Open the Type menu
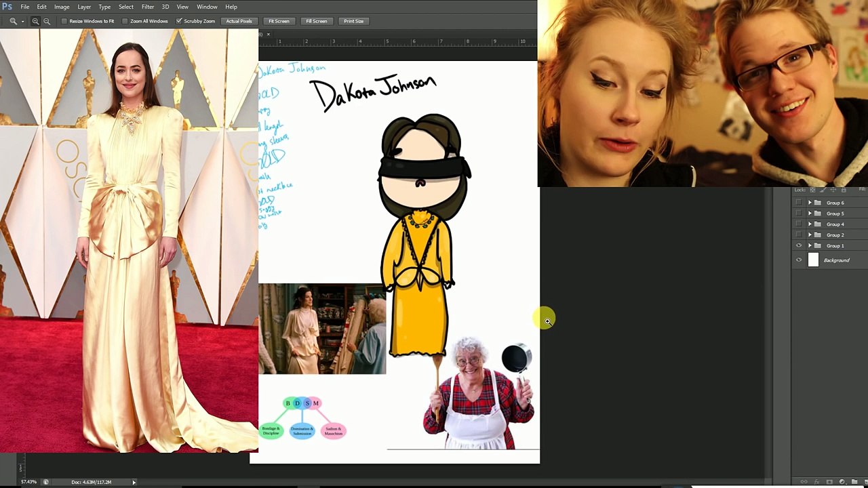 105,7
